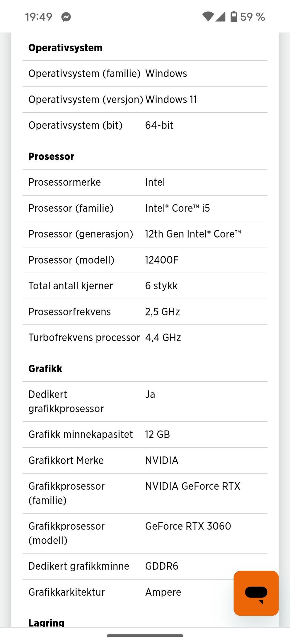This screenshot has width=290, height=644.
Task: Select the Lagring section heading
Action: click(x=46, y=623)
